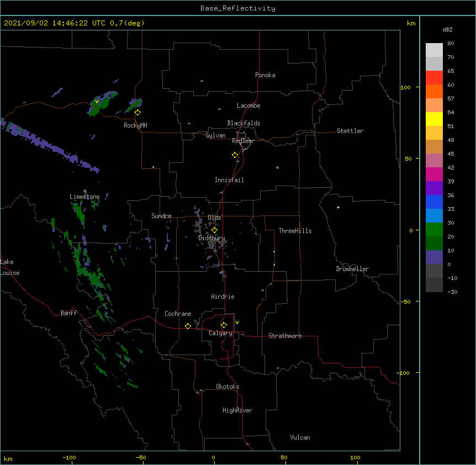Click the yellow diamond marker above Calgary label
Screen dimensions: 476x465
pyautogui.click(x=224, y=325)
